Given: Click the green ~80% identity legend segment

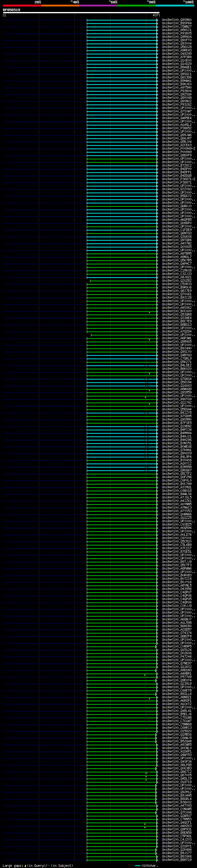Looking at the screenshot, I should click(136, 6).
